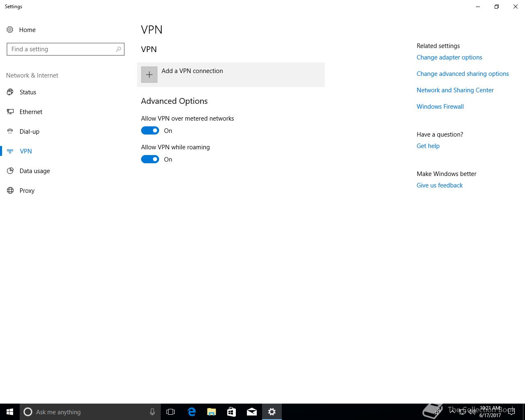
Task: Open the Action Center notifications icon
Action: coord(511,412)
